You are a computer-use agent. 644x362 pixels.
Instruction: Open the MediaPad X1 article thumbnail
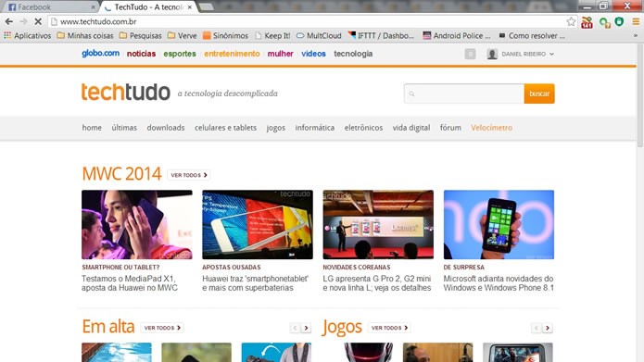click(x=137, y=224)
